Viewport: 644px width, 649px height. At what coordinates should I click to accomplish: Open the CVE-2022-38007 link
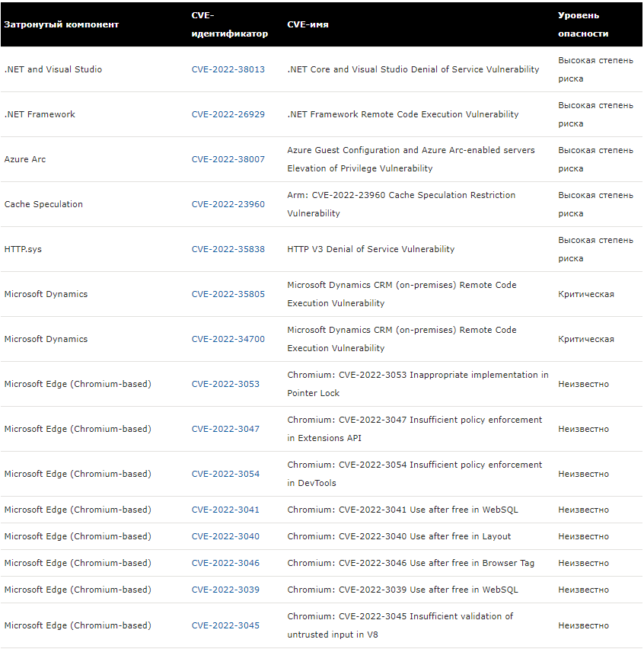coord(228,159)
